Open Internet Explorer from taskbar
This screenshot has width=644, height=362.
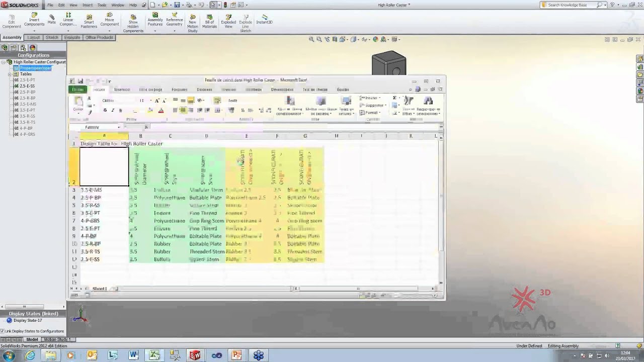point(30,355)
